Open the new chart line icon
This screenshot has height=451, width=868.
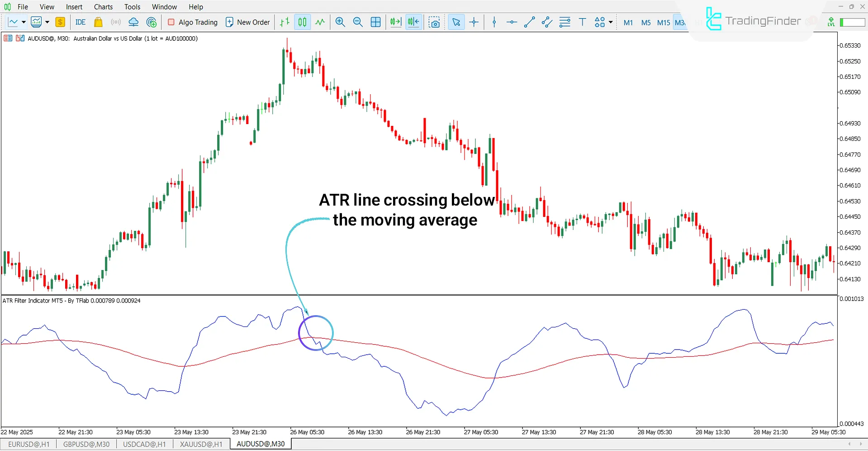pyautogui.click(x=13, y=22)
